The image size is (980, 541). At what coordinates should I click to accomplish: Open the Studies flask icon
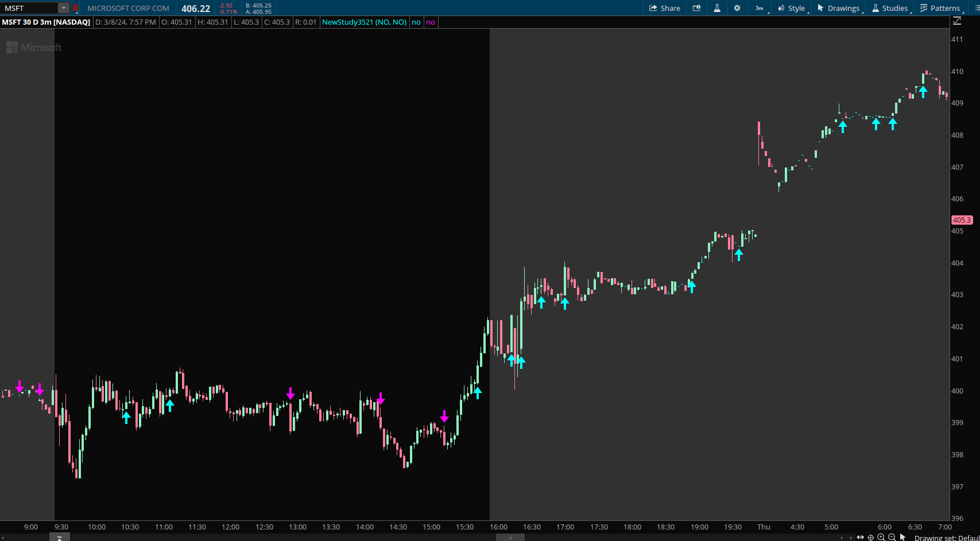click(x=716, y=8)
